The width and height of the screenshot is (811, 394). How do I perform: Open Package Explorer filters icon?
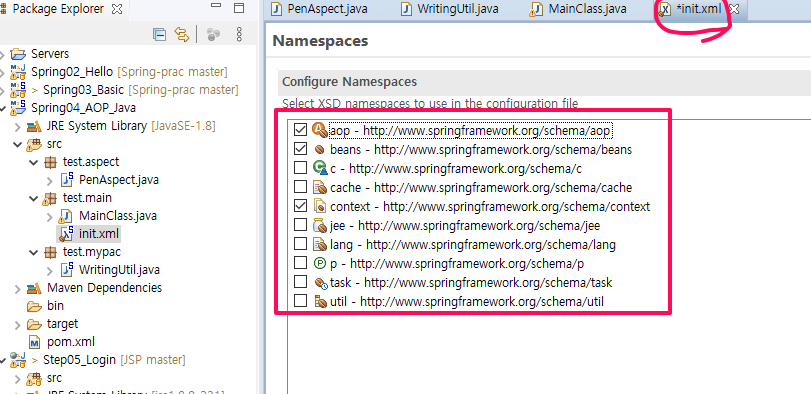click(x=213, y=35)
